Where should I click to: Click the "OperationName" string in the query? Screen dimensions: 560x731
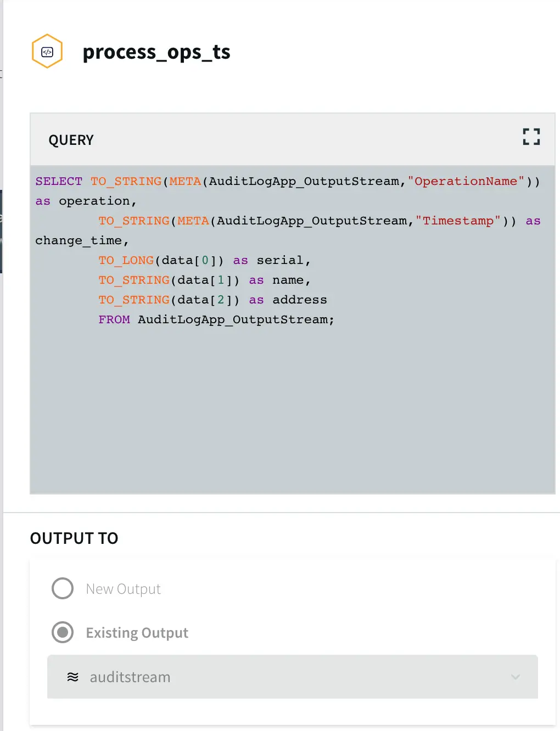[x=466, y=182]
